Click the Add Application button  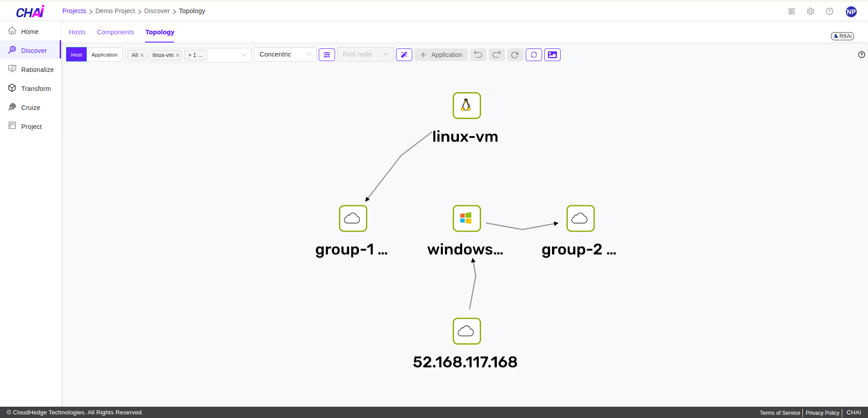pos(441,54)
